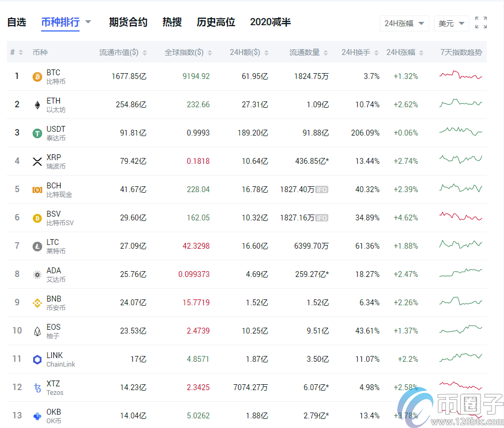Click ETH 24H volume 27.31亿
Image resolution: width=504 pixels, height=428 pixels.
click(x=255, y=105)
